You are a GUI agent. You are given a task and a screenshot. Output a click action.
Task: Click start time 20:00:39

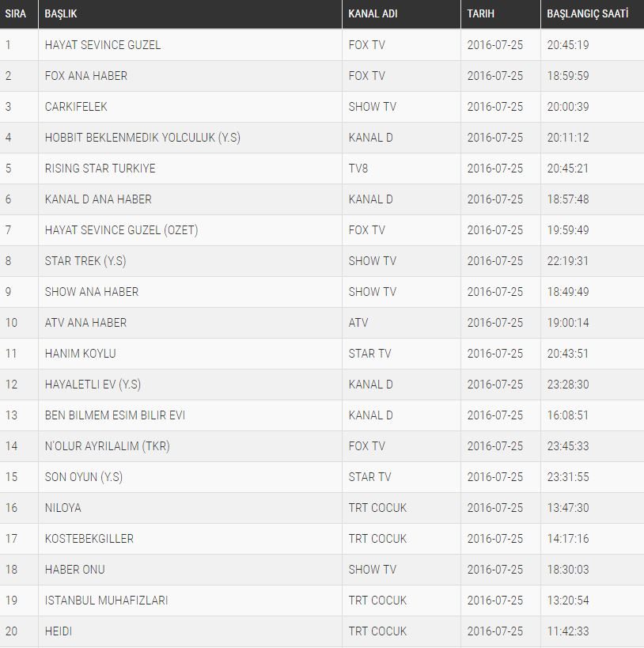568,107
